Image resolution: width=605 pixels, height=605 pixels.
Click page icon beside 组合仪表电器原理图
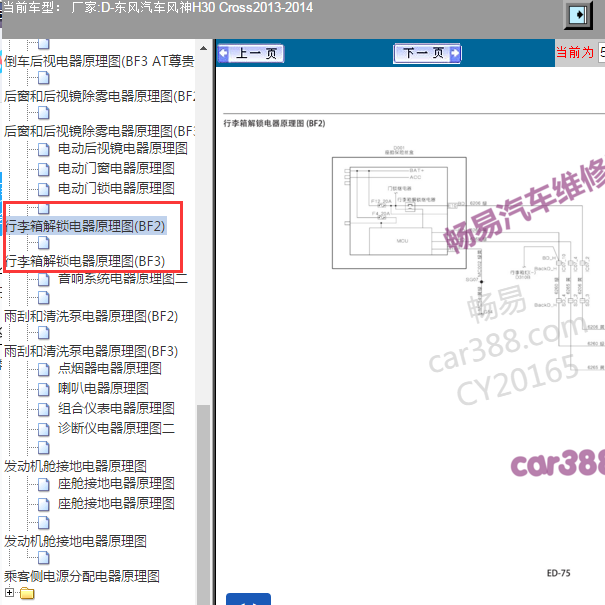(x=44, y=409)
